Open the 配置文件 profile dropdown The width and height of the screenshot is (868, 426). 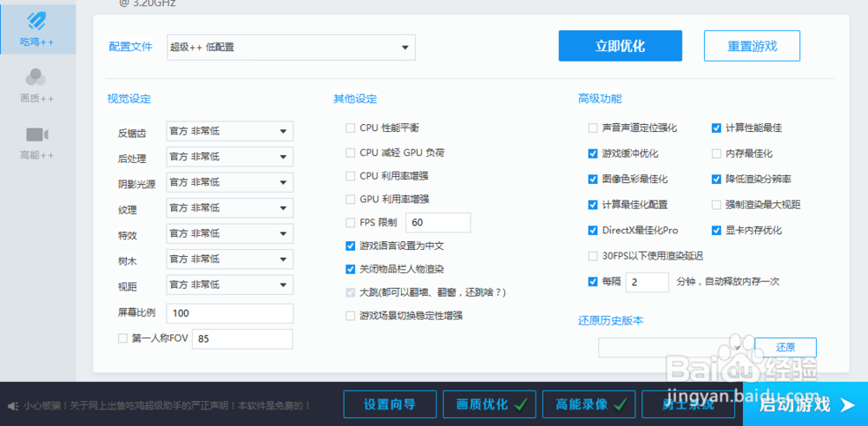[x=291, y=47]
